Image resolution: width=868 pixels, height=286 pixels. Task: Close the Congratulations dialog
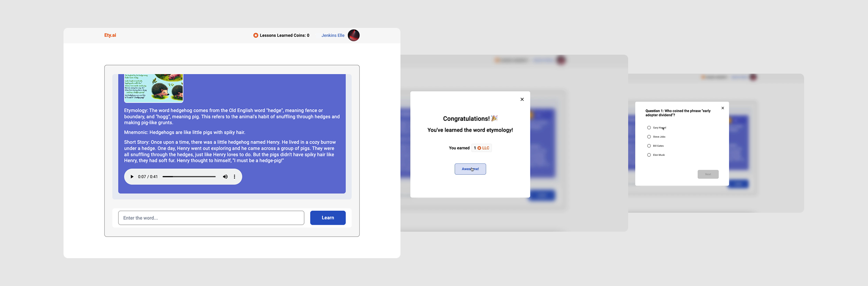(522, 99)
